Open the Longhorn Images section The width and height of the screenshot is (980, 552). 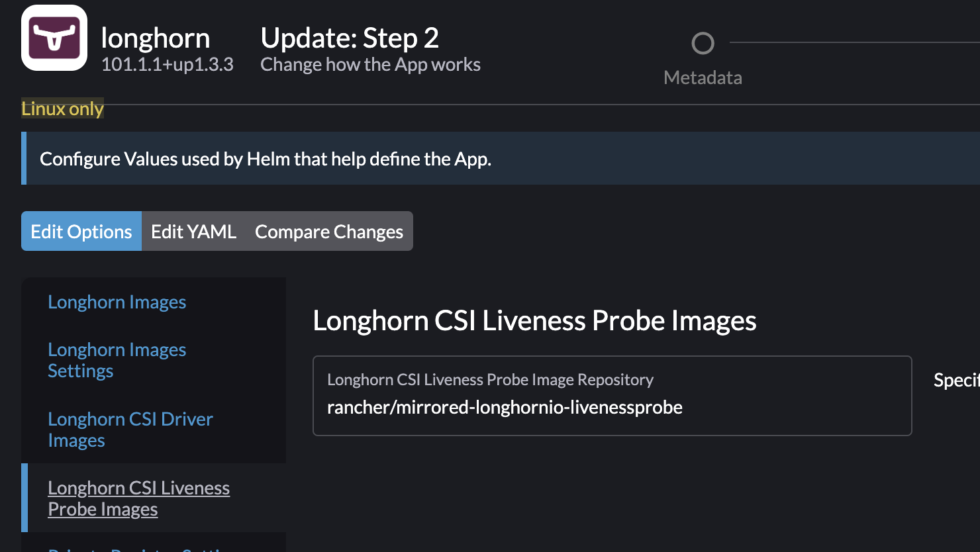(x=117, y=302)
